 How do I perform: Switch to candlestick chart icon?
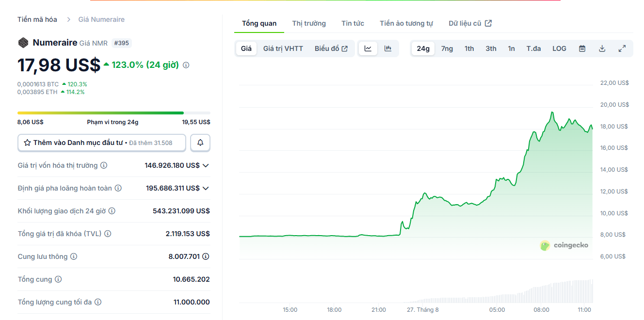pos(388,48)
